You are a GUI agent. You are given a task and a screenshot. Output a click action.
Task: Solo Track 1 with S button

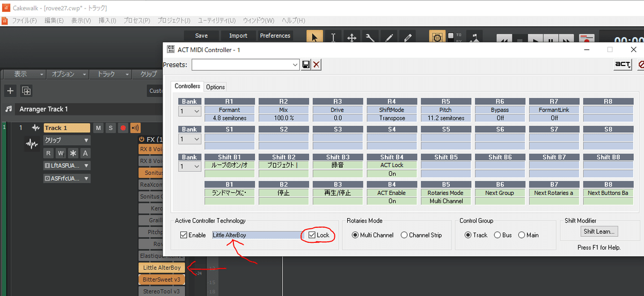tap(110, 128)
